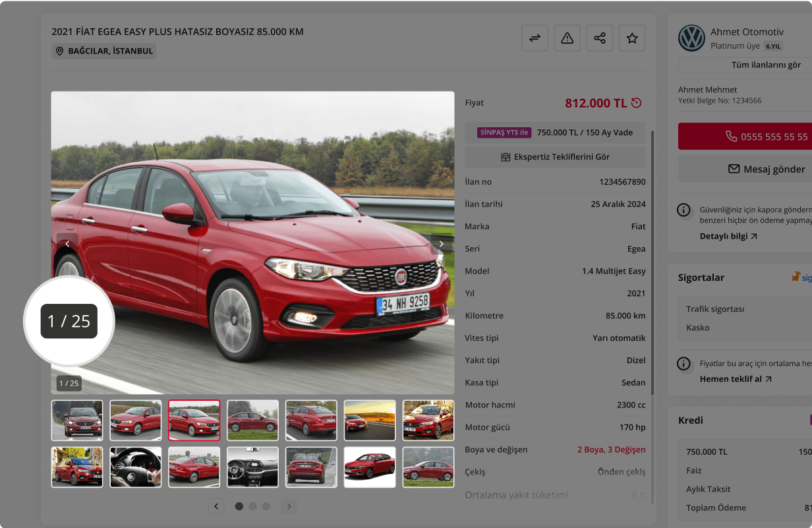The width and height of the screenshot is (812, 528).
Task: Click the main car photo
Action: (x=253, y=243)
